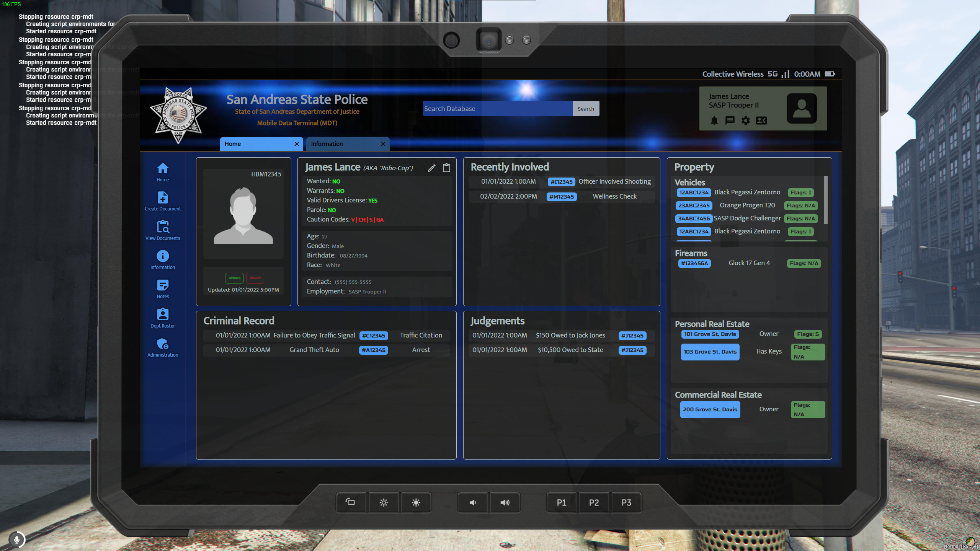Click the clipboard icon by James Lance

pos(446,168)
